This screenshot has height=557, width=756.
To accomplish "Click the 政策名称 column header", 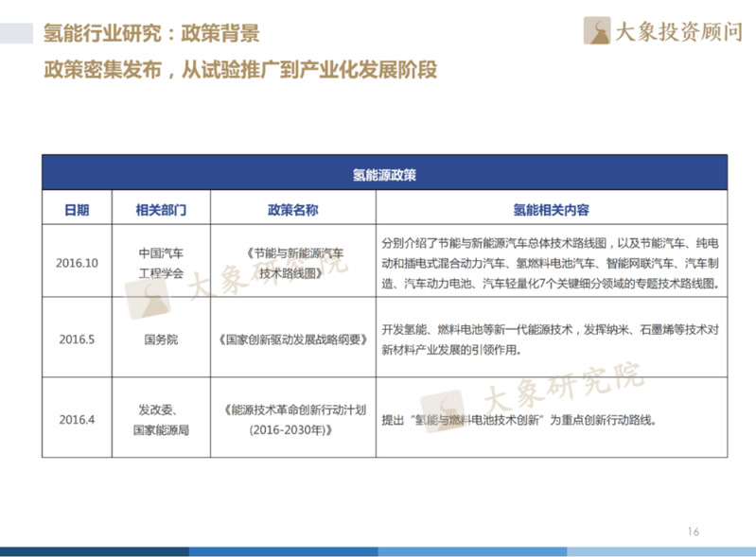I will [x=292, y=210].
